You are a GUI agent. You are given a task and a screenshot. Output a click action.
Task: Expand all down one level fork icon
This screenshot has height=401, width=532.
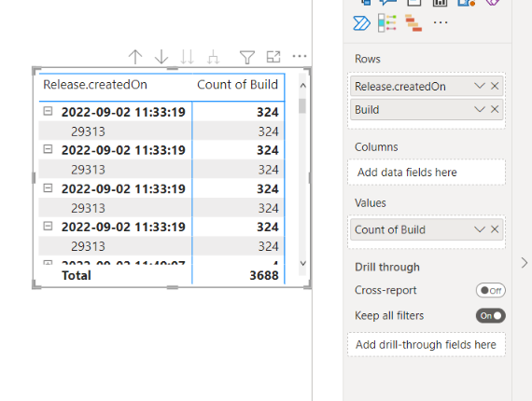(213, 57)
